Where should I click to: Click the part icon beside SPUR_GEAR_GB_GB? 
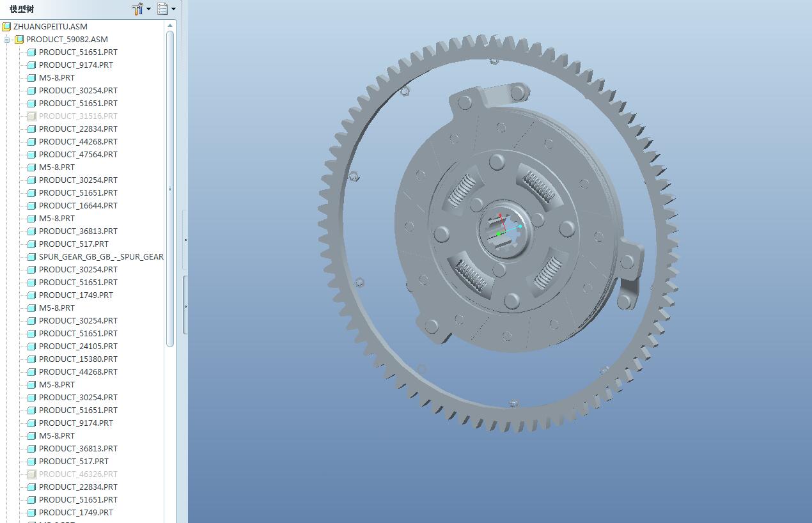point(32,257)
